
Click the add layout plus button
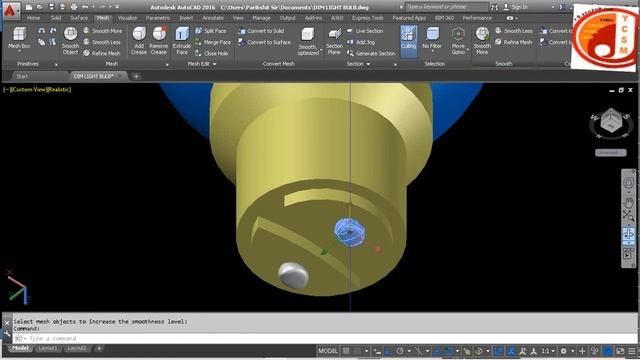pyautogui.click(x=99, y=348)
